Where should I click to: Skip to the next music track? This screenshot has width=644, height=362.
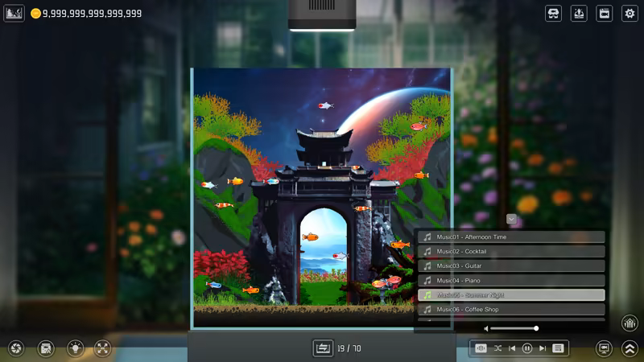click(543, 348)
